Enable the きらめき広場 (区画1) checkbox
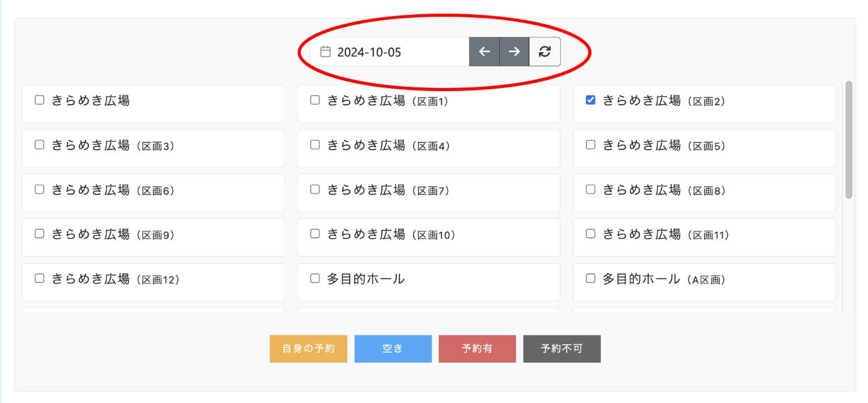This screenshot has height=403, width=868. click(315, 100)
